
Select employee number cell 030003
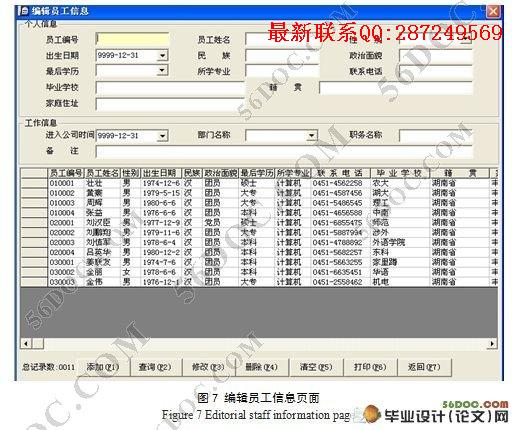66,282
